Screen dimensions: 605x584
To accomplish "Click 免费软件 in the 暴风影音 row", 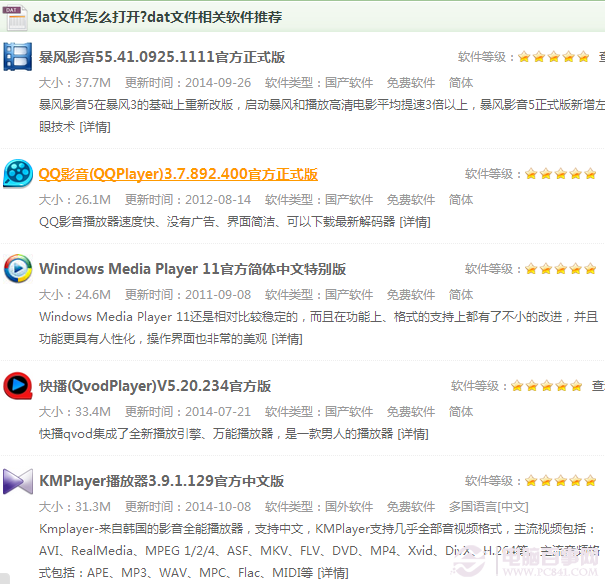I will (411, 83).
